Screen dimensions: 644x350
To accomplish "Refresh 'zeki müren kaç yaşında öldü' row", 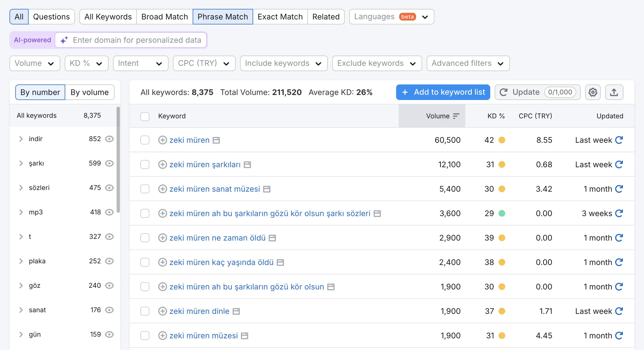I will (619, 262).
